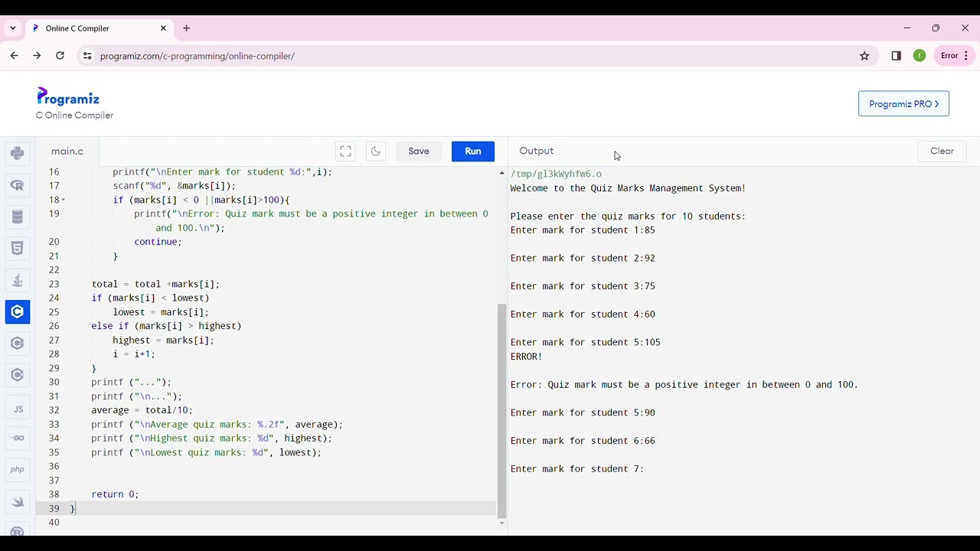Screen dimensions: 980x551
Task: Click 'Enter mark for student 5:105' output line
Action: coord(586,343)
